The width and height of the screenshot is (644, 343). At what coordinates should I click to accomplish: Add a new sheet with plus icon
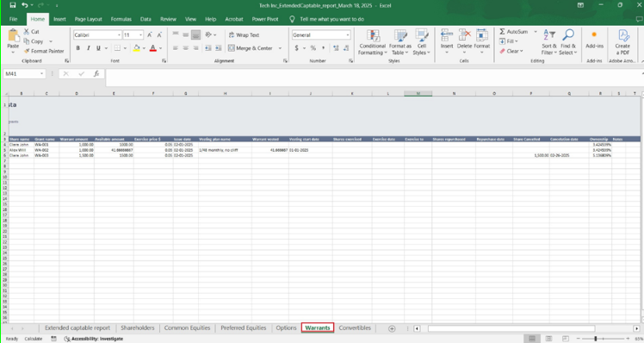(392, 328)
